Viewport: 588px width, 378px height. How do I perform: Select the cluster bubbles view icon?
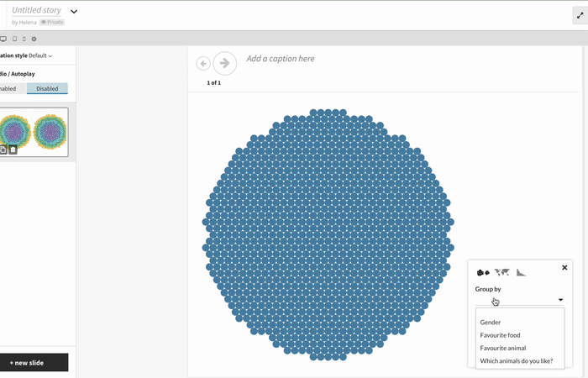coord(483,272)
